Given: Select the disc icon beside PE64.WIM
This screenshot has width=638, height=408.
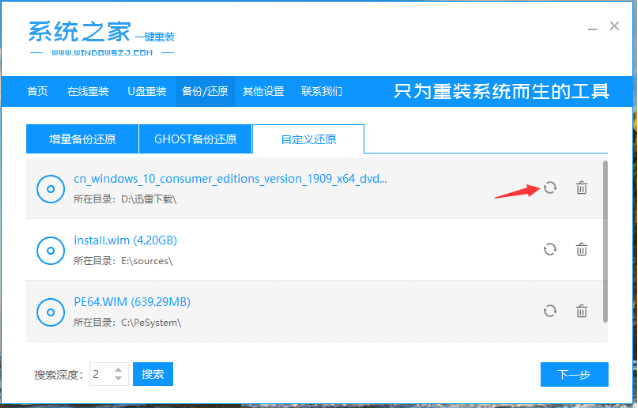Looking at the screenshot, I should click(50, 311).
